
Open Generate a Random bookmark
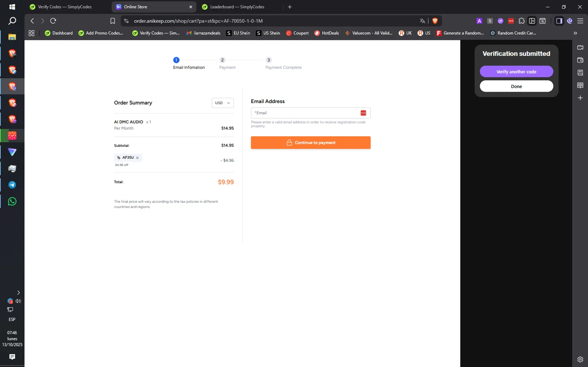(x=460, y=33)
